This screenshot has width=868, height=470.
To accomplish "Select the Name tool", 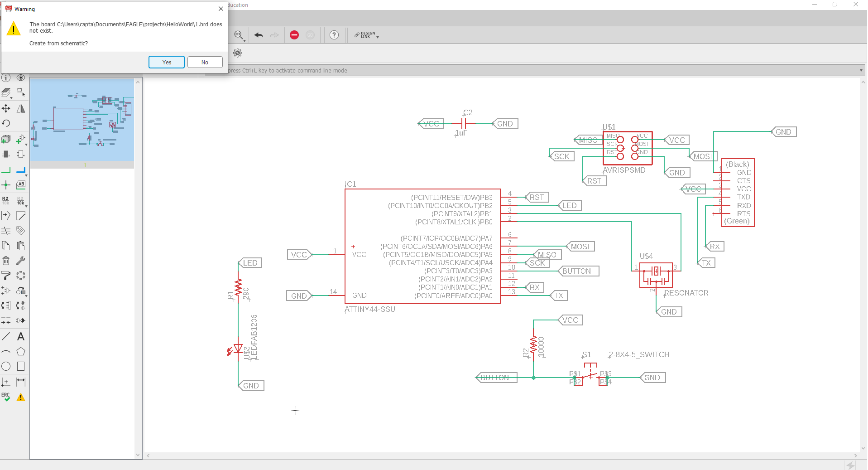I will pos(6,200).
